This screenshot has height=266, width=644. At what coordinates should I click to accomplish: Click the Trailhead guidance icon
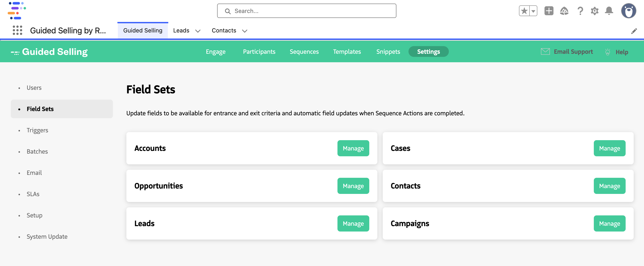pos(564,11)
